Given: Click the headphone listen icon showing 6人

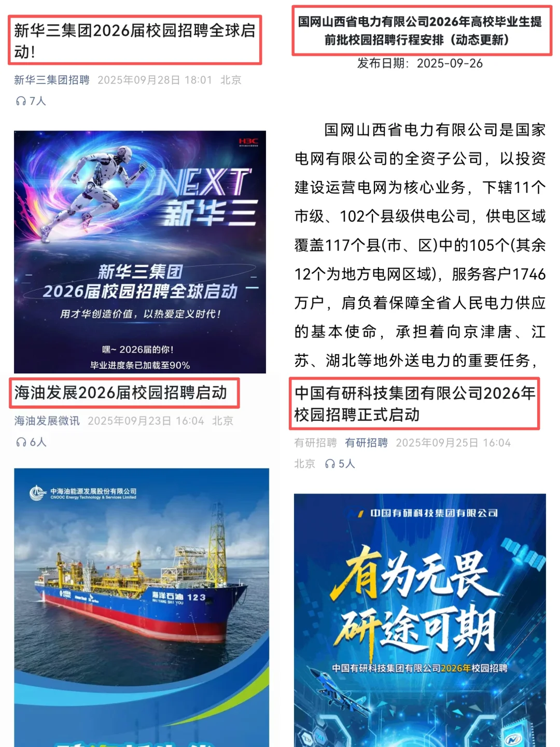Looking at the screenshot, I should 21,442.
